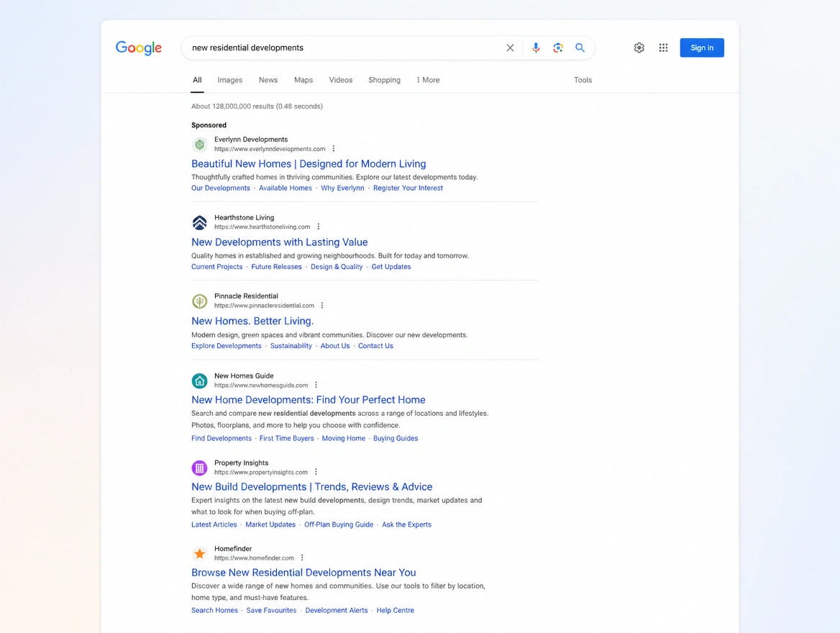Click the Explore Developments sitelink
Screen dimensions: 840x633
[x=227, y=346]
